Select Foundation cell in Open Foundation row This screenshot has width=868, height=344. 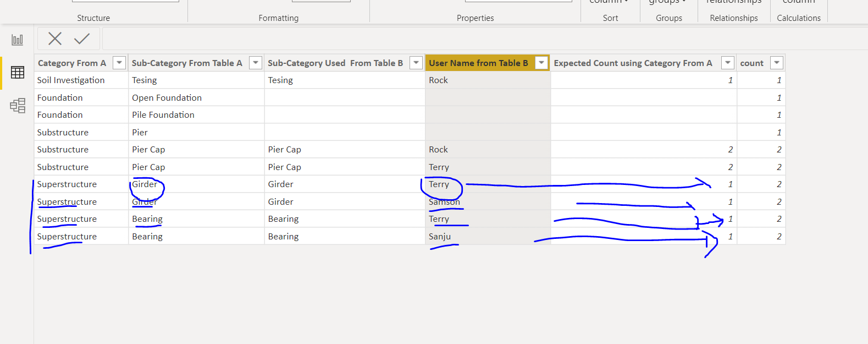coord(81,97)
